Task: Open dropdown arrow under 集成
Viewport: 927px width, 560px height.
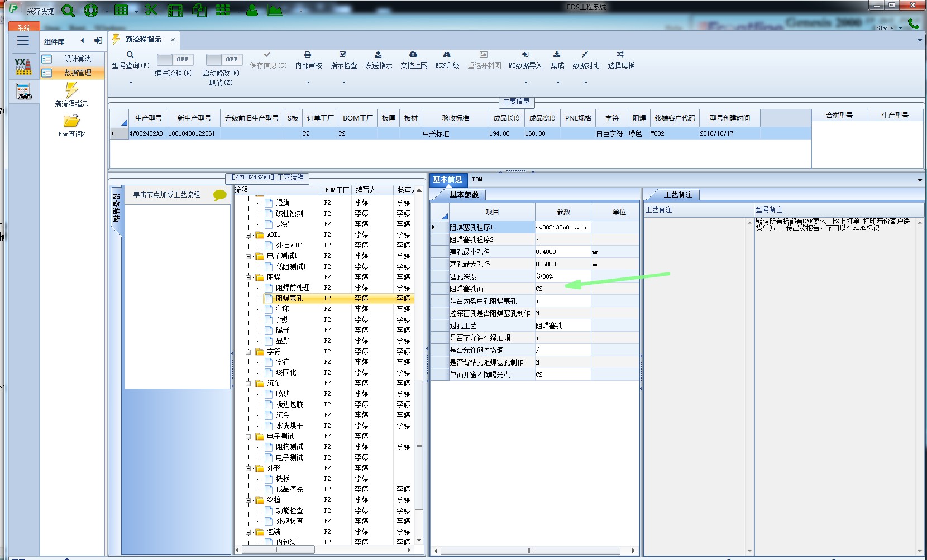Action: [557, 83]
